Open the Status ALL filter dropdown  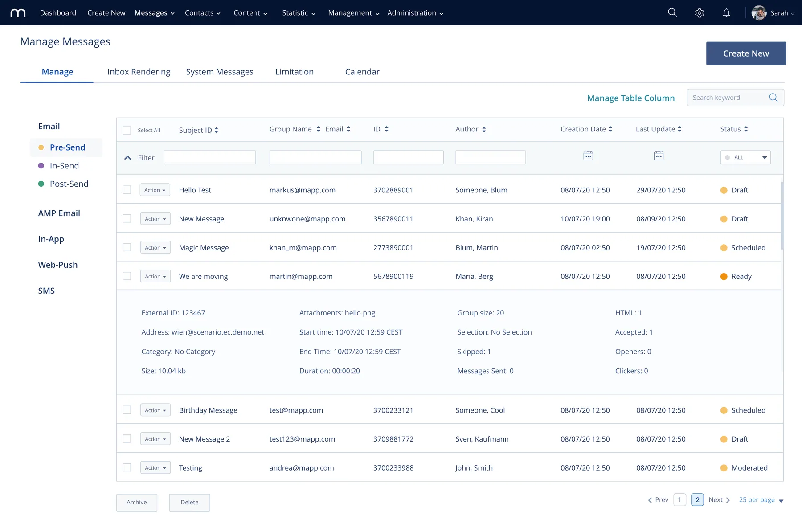pos(745,157)
